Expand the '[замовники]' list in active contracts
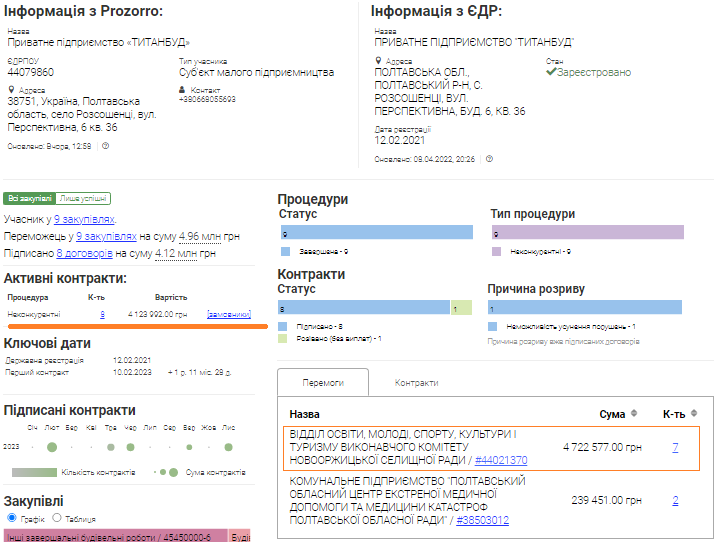Image resolution: width=719 pixels, height=542 pixels. click(x=228, y=314)
